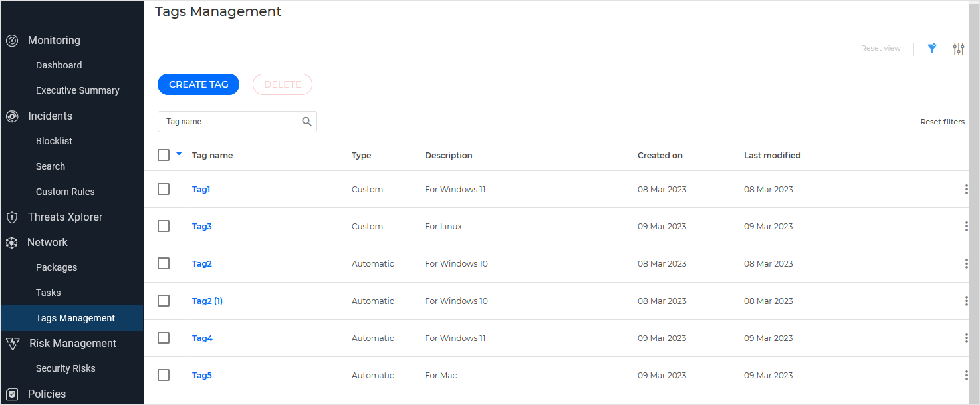
Task: Click the Risk Management icon in sidebar
Action: pos(12,344)
